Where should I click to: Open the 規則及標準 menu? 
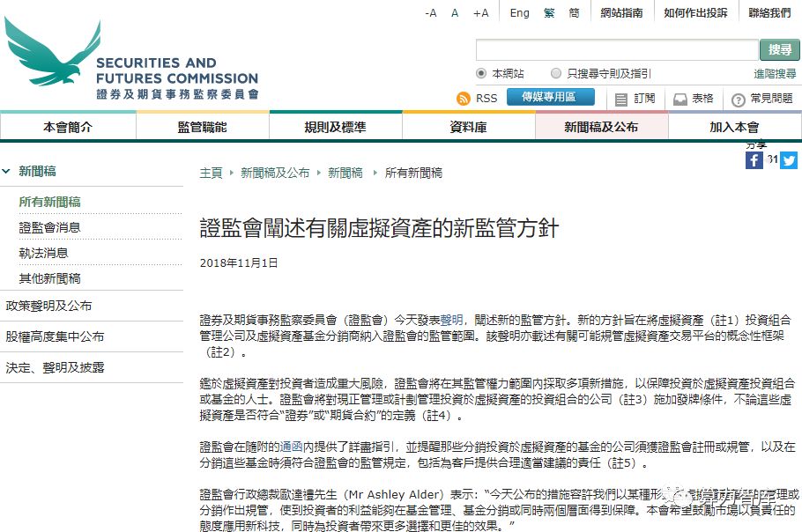336,127
